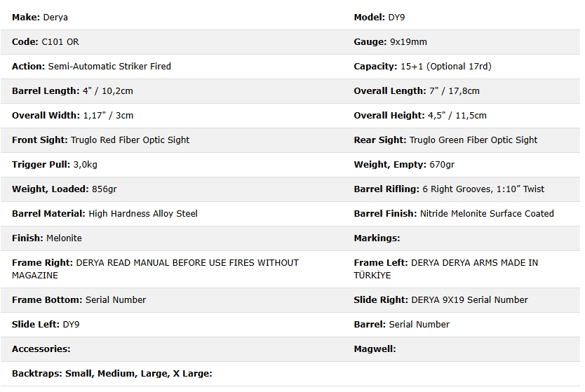Select the Weight, Empty: 670gr cell
The image size is (585, 392).
point(404,164)
